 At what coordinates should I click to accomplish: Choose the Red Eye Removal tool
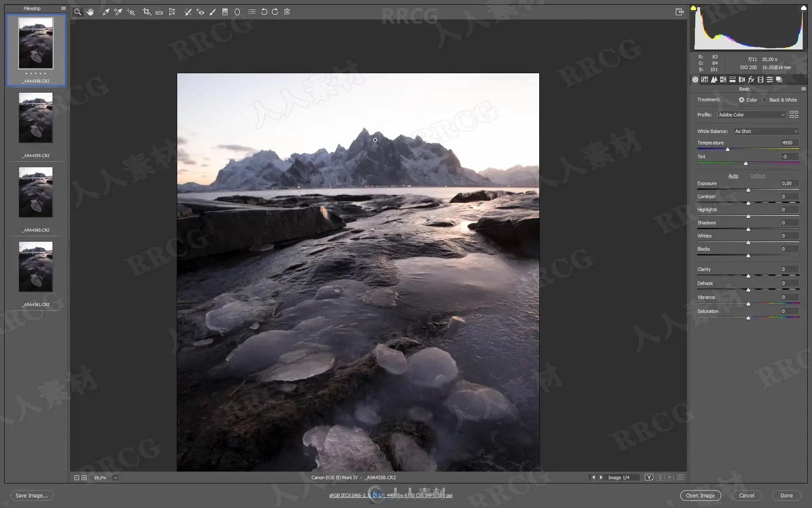[200, 12]
